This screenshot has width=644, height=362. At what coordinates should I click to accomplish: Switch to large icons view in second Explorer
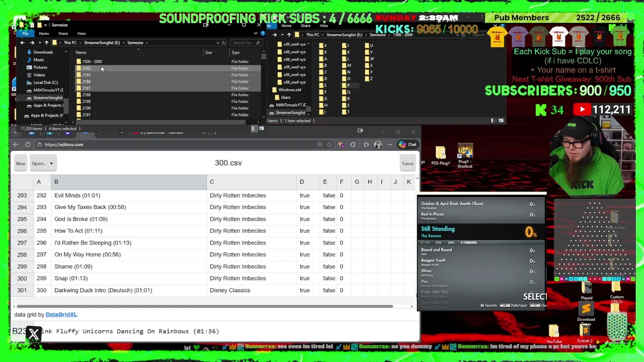501,121
